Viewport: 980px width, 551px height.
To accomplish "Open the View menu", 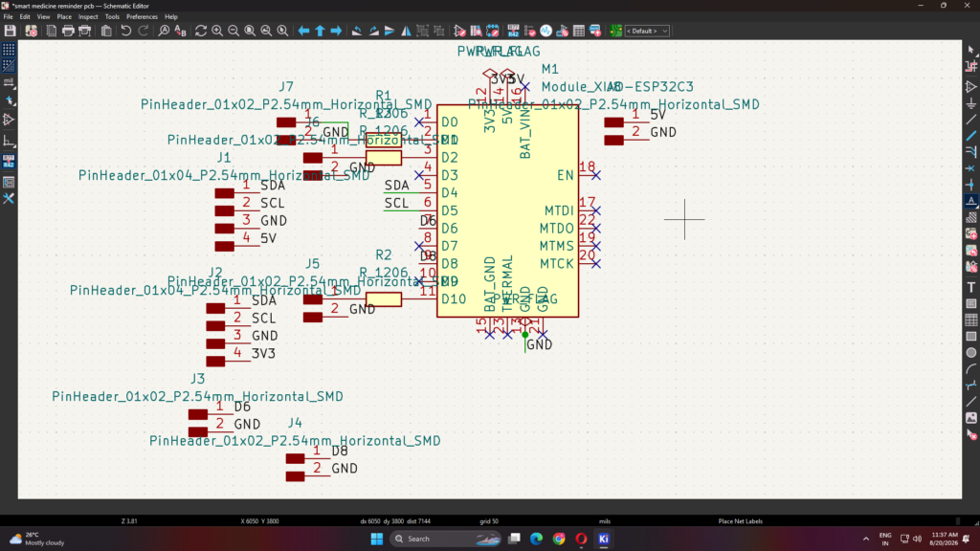I will click(x=43, y=17).
